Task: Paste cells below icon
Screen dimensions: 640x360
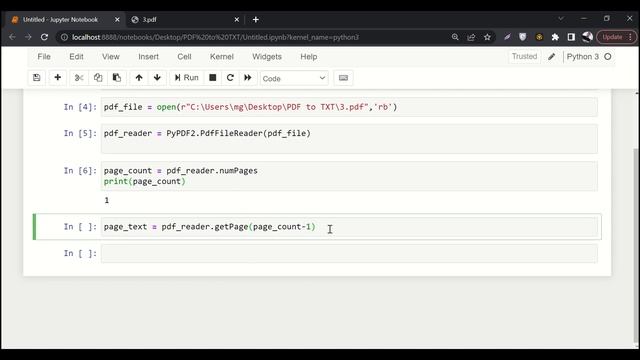Action: pos(117,78)
